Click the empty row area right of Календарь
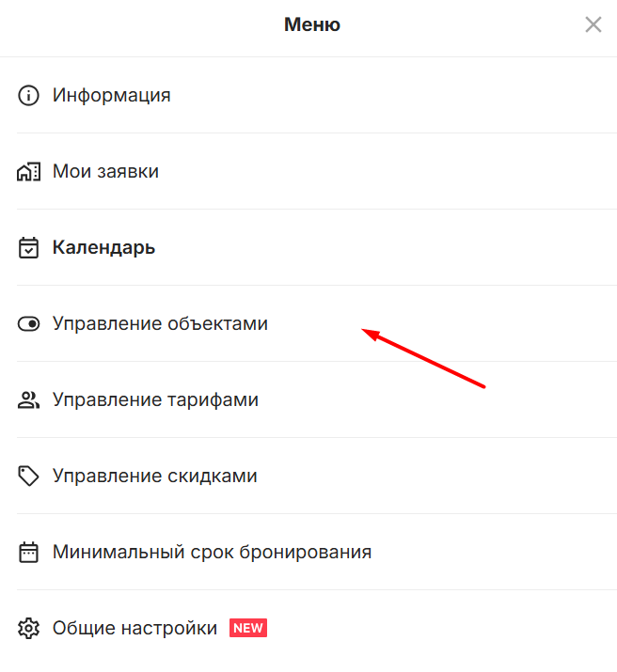Viewport: 617px width, 672px height. 386,248
